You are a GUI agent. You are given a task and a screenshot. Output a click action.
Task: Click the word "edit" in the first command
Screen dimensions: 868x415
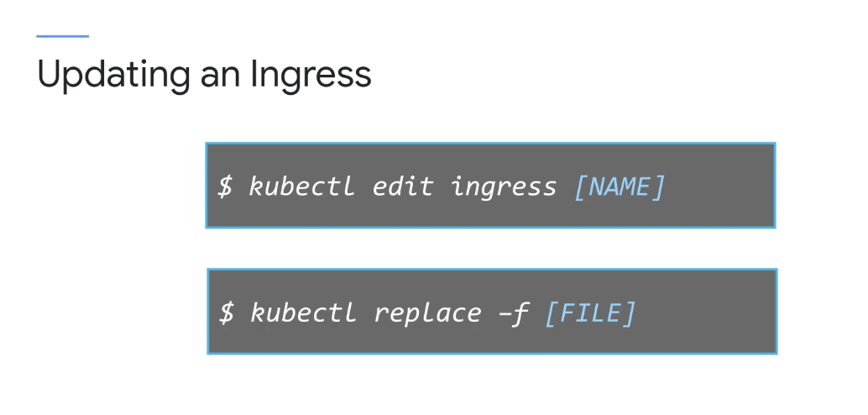click(x=402, y=186)
